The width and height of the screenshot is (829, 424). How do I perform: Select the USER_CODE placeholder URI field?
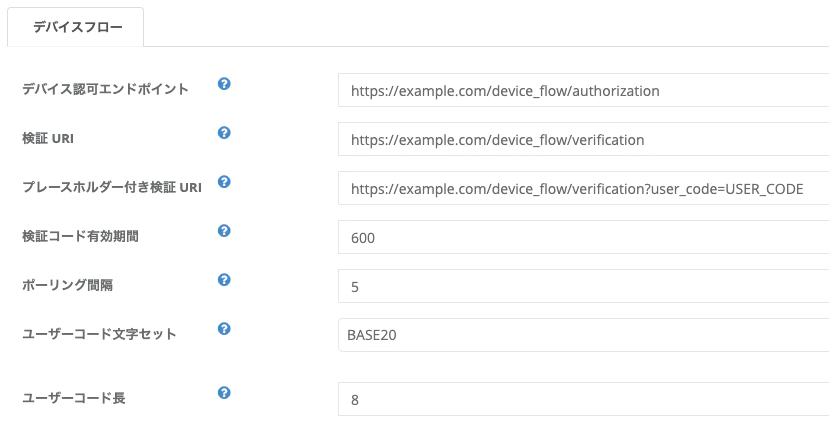point(584,188)
